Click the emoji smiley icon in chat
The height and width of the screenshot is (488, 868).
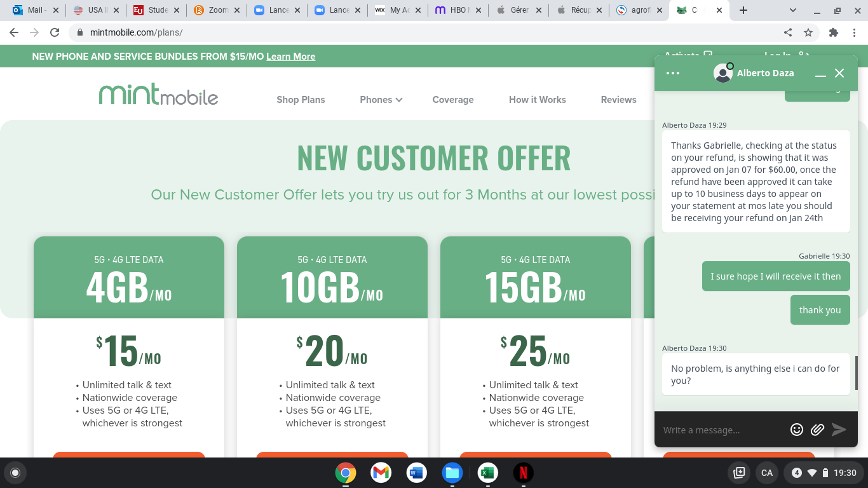tap(796, 430)
